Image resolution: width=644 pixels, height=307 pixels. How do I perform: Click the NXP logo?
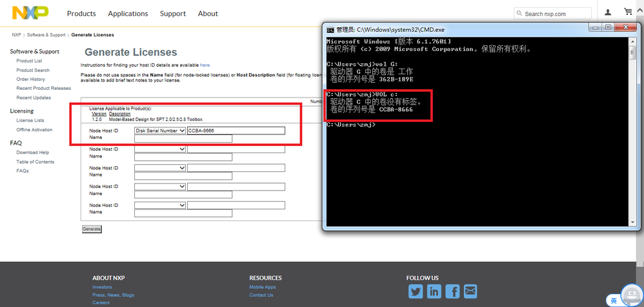[x=30, y=13]
